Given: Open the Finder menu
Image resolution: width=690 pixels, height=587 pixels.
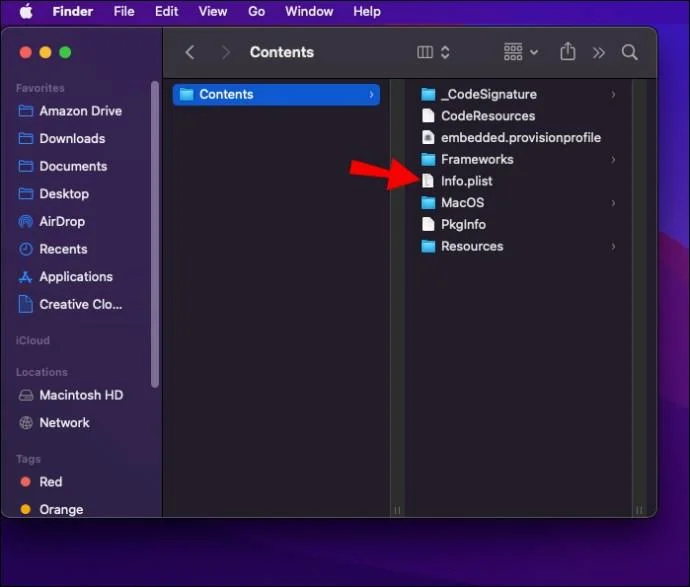Looking at the screenshot, I should point(73,11).
